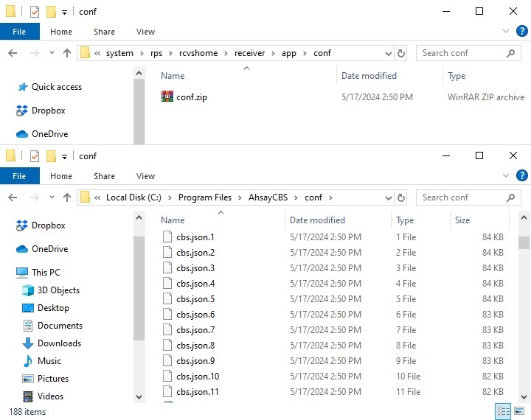This screenshot has width=531, height=420.
Task: Refresh the top window address bar
Action: coord(401,53)
